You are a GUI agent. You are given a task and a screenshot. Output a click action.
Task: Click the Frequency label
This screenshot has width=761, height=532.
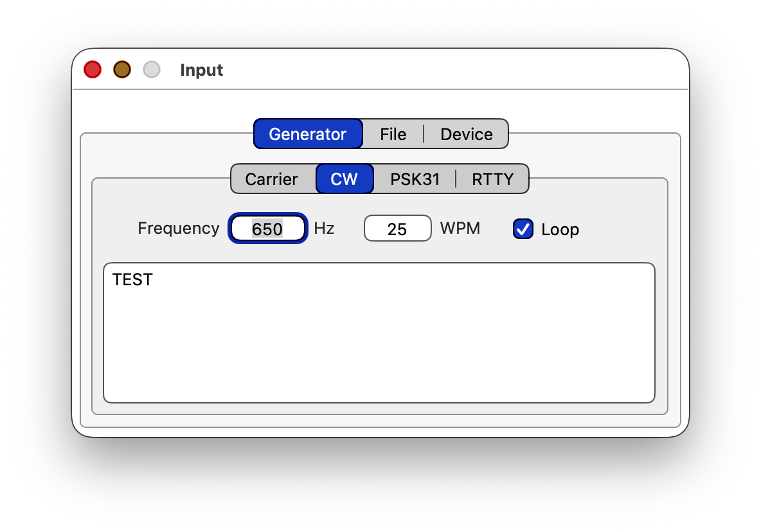[178, 228]
